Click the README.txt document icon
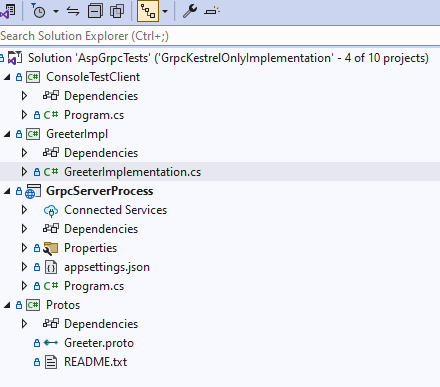This screenshot has width=440, height=387. tap(51, 362)
